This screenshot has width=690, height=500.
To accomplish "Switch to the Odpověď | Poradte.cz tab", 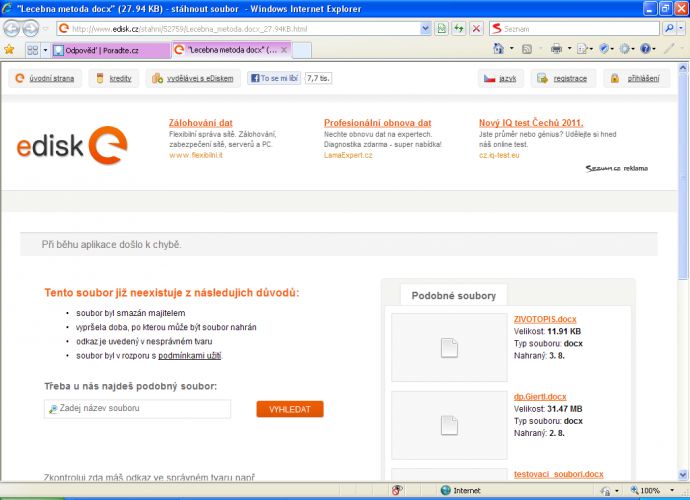I will pyautogui.click(x=110, y=50).
